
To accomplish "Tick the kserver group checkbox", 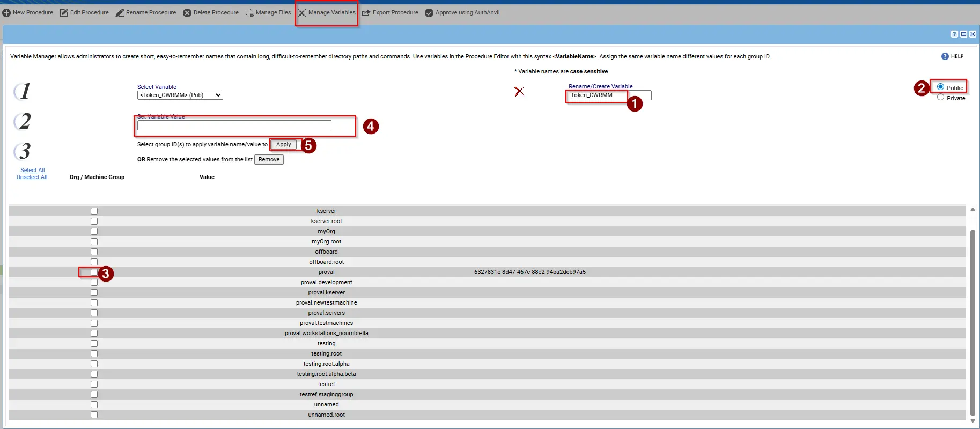I will pyautogui.click(x=94, y=211).
